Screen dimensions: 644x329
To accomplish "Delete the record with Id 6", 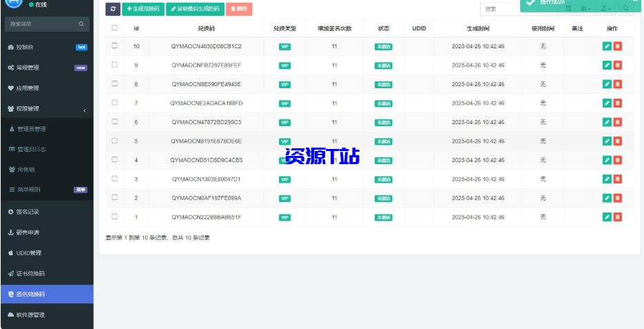I will pos(617,121).
